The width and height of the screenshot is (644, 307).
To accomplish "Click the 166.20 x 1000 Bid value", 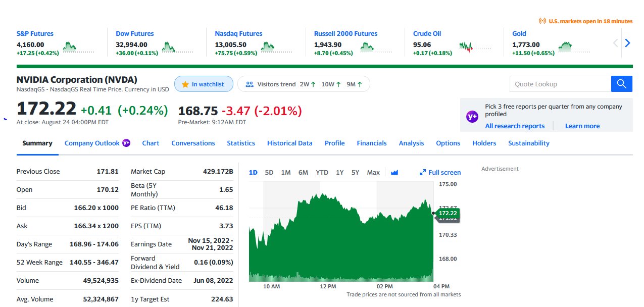I will 96,208.
